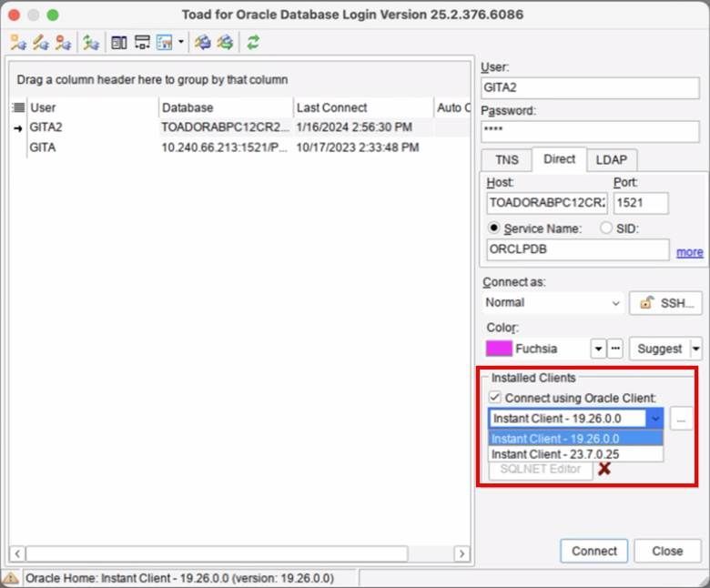
Task: Select the SID radio button
Action: (606, 228)
